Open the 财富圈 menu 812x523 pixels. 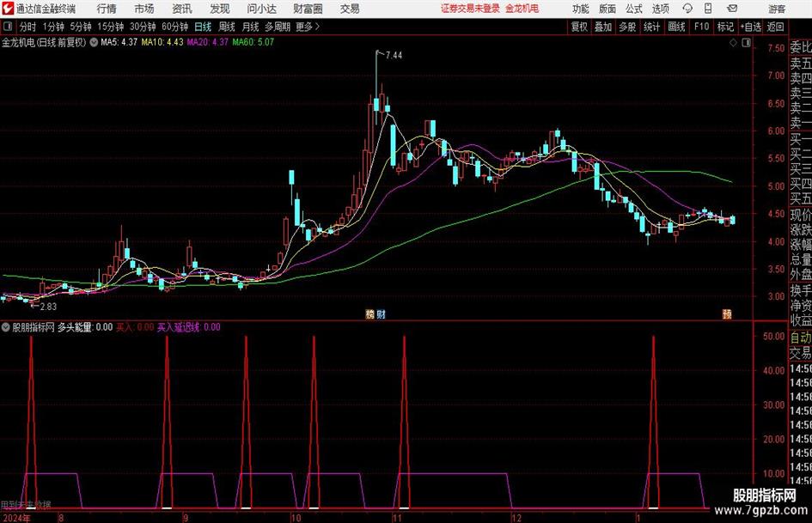(x=308, y=9)
